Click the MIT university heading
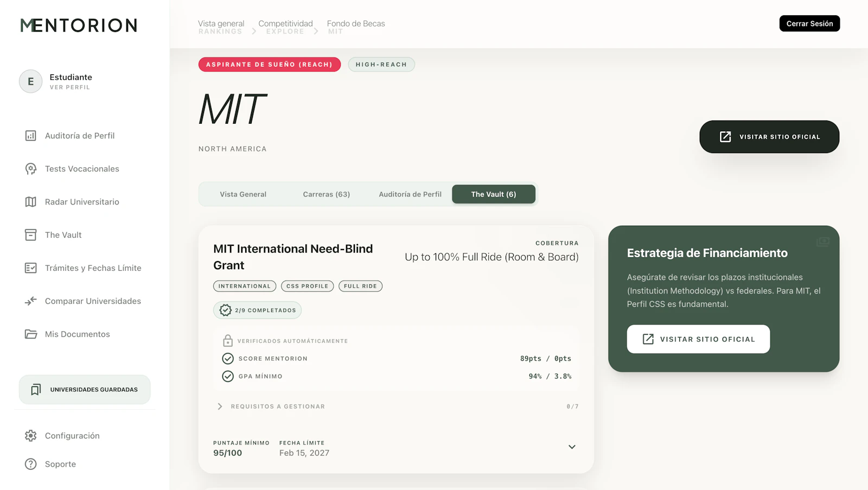868x490 pixels. 232,109
